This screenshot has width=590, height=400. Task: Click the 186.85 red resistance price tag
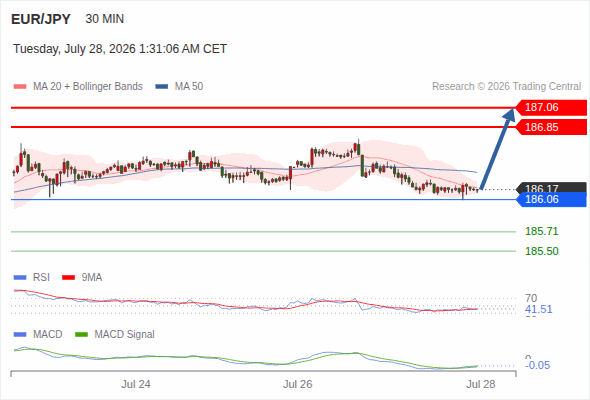[x=551, y=127]
